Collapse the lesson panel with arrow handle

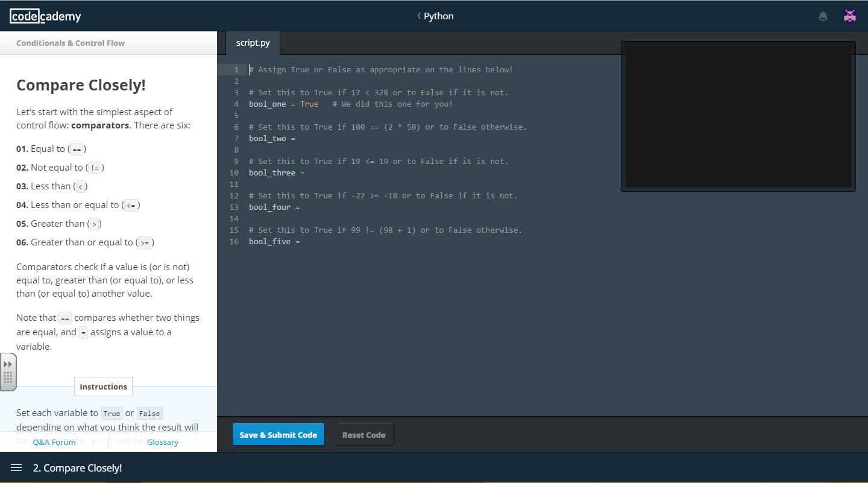click(x=8, y=364)
